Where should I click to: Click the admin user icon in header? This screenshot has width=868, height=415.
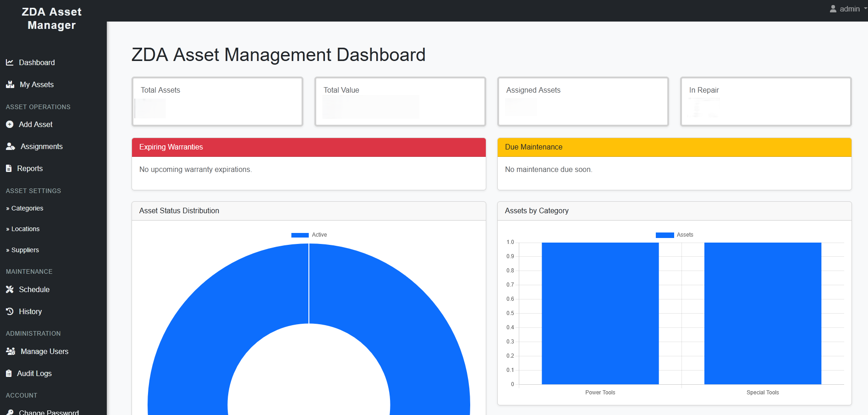tap(832, 9)
